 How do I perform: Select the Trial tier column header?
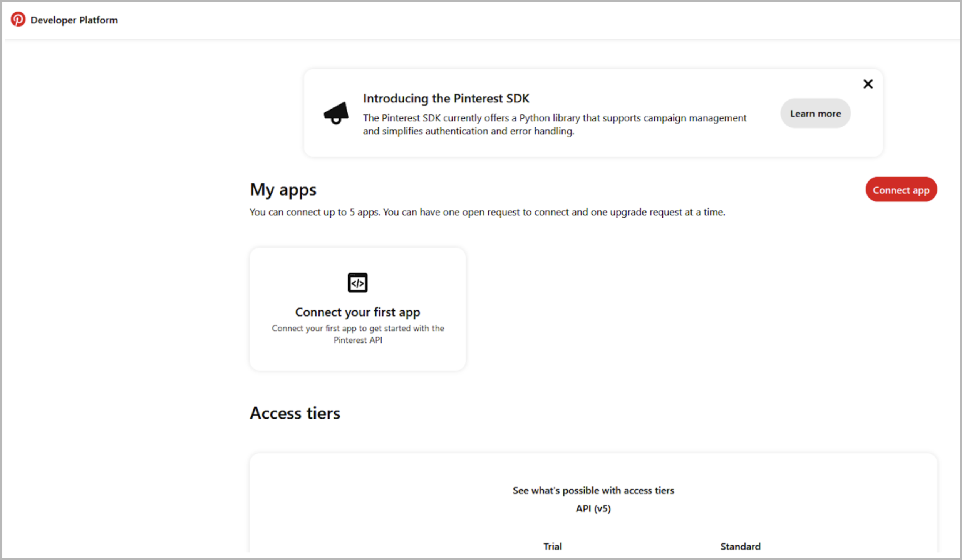point(552,546)
